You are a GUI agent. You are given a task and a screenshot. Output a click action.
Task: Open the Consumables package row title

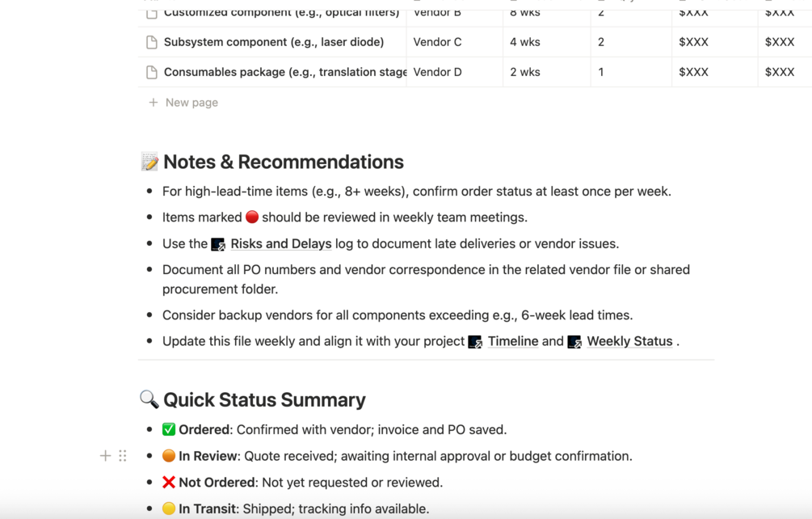[x=284, y=72]
